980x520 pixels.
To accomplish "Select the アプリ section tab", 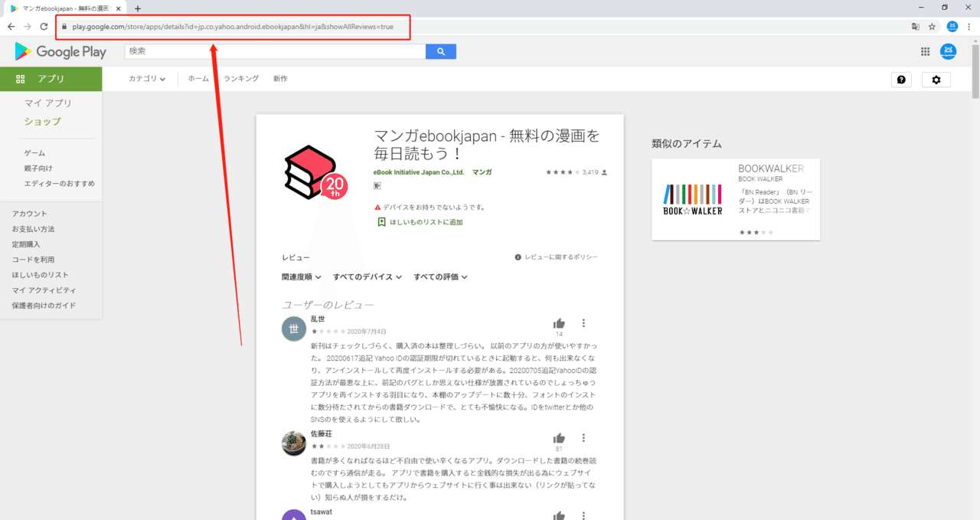I will tap(51, 79).
